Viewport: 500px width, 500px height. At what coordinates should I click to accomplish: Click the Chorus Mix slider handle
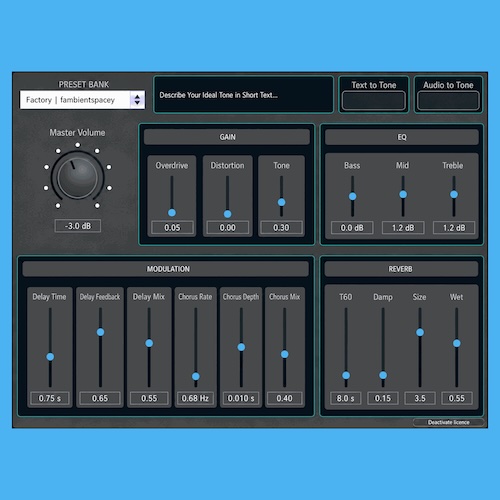pos(284,354)
